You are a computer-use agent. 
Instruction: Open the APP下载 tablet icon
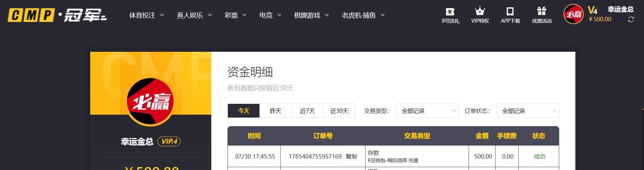[x=510, y=12]
